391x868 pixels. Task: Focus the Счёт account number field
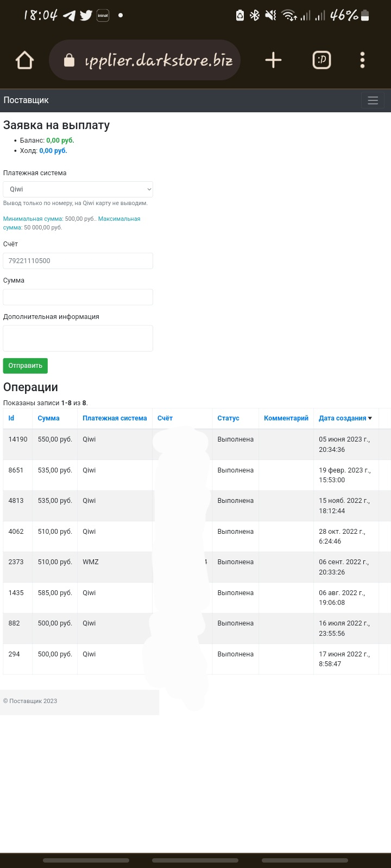point(78,261)
